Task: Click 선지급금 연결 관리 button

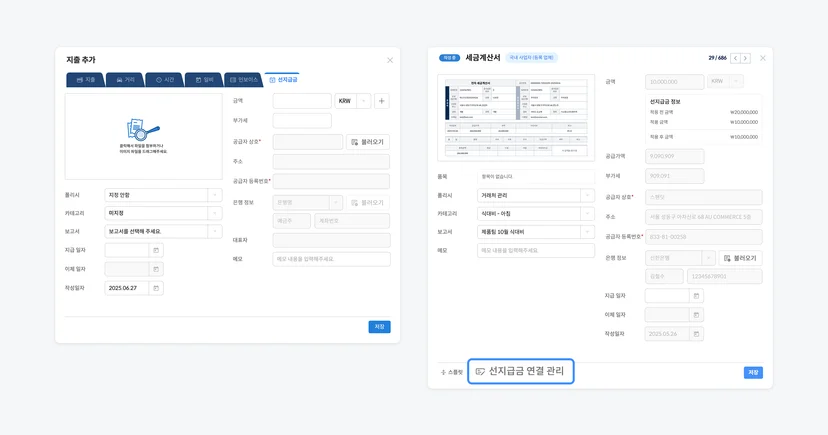Action: click(521, 371)
